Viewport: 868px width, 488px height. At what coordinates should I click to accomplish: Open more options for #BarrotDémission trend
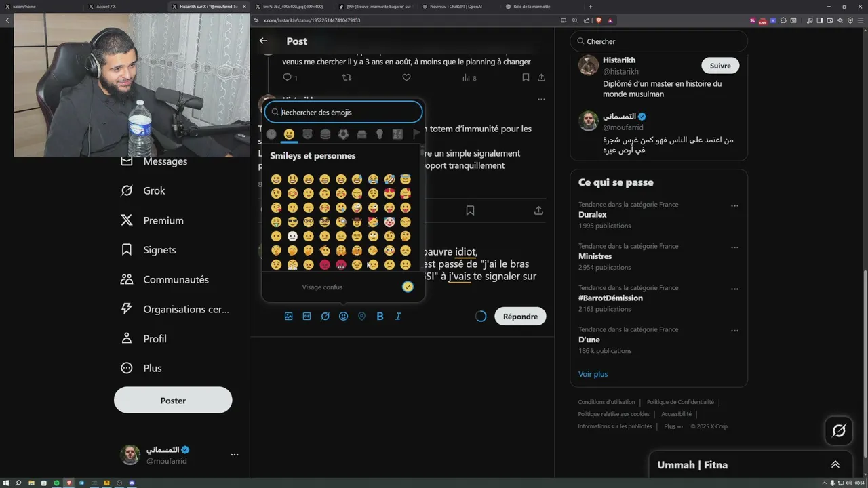tap(734, 289)
